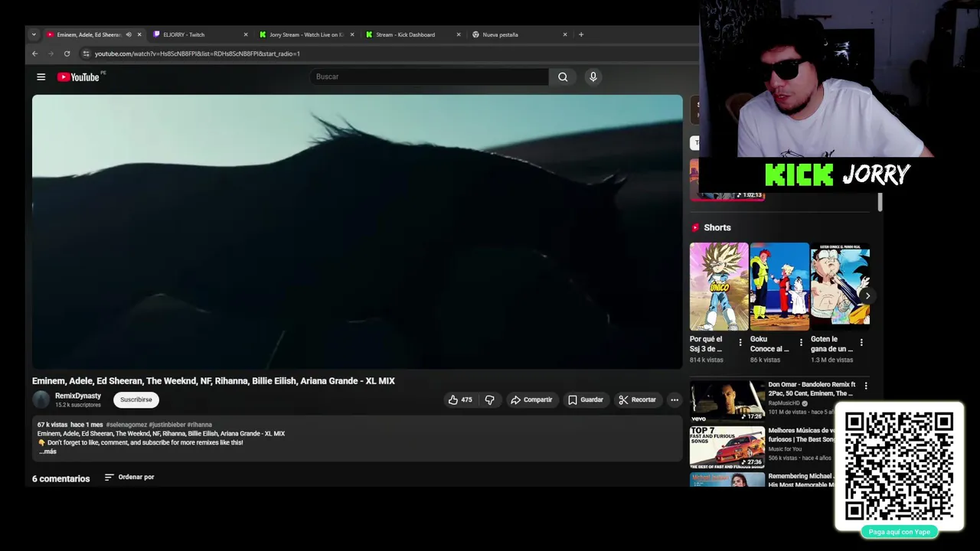Image resolution: width=980 pixels, height=551 pixels.
Task: Open Don Omar Bandolero Remix thumbnail
Action: click(x=727, y=401)
